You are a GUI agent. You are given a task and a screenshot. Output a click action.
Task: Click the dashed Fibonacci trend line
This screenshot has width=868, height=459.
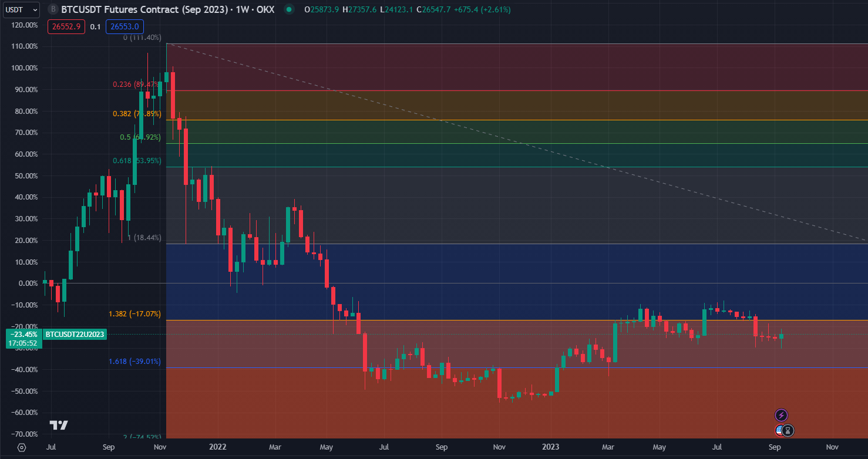[529, 146]
